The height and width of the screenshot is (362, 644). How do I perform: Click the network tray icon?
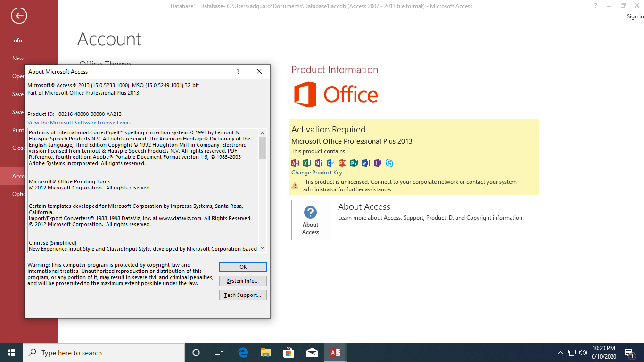point(572,353)
